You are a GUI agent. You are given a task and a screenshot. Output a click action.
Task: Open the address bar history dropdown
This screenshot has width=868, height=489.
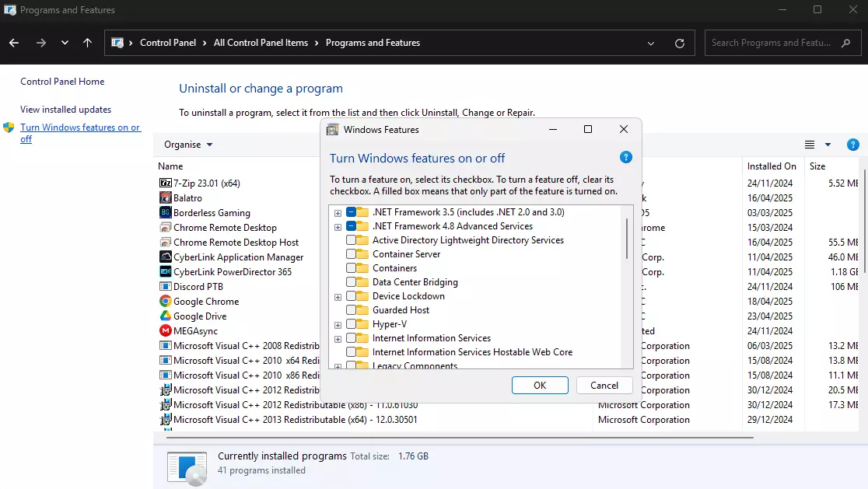click(x=651, y=44)
